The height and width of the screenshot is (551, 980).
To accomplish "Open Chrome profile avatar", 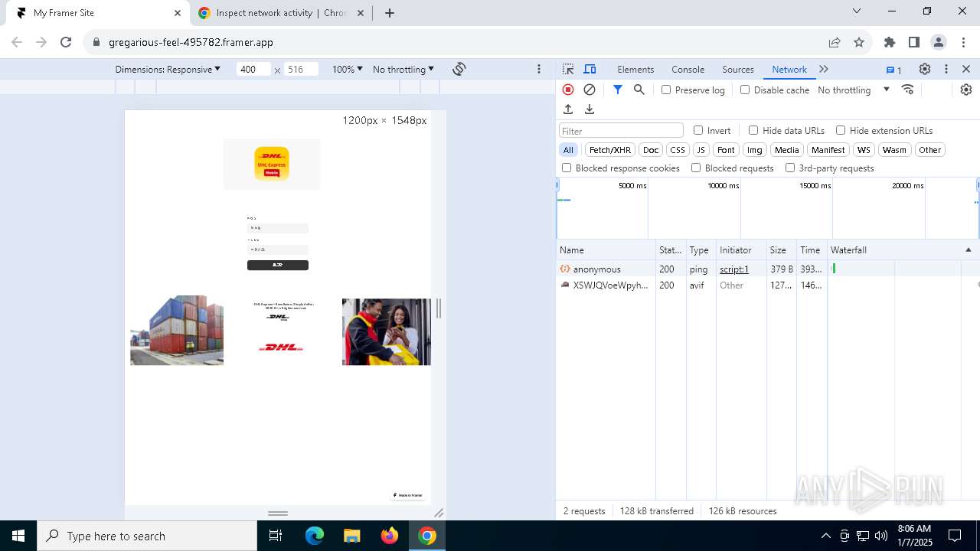I will (939, 42).
